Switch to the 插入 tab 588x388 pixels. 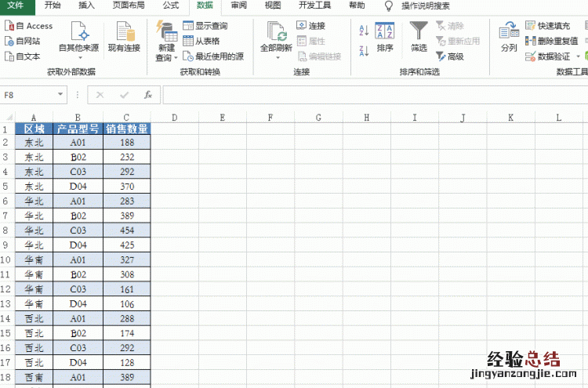[86, 5]
